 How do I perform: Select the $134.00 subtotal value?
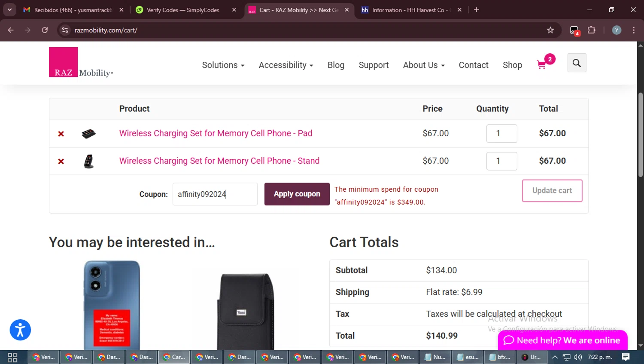click(x=441, y=270)
